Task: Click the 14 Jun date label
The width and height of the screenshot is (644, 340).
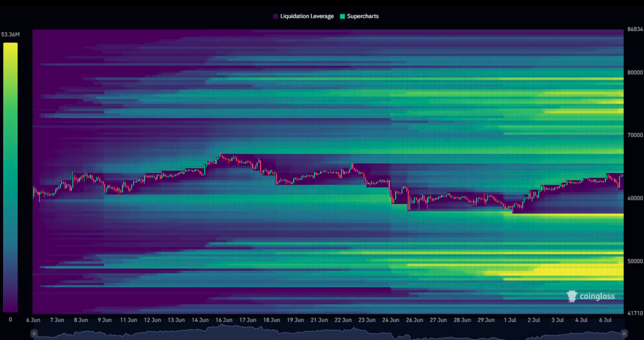Action: (200, 320)
